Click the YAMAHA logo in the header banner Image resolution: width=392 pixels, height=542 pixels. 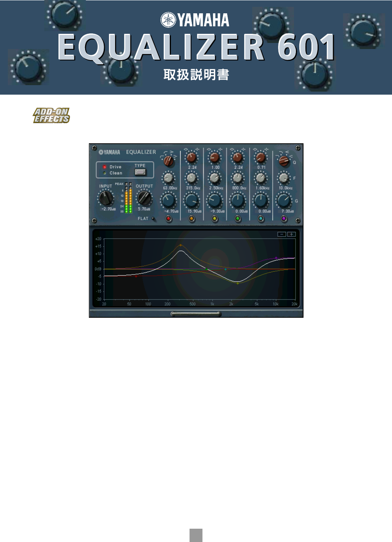coord(195,20)
